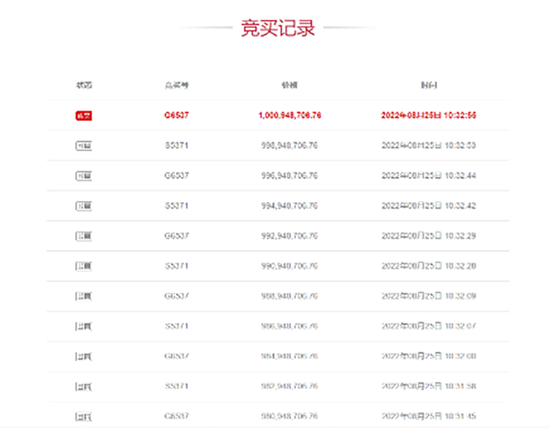Click the timestamp ending 10:32:55
The height and width of the screenshot is (429, 550).
pyautogui.click(x=429, y=115)
